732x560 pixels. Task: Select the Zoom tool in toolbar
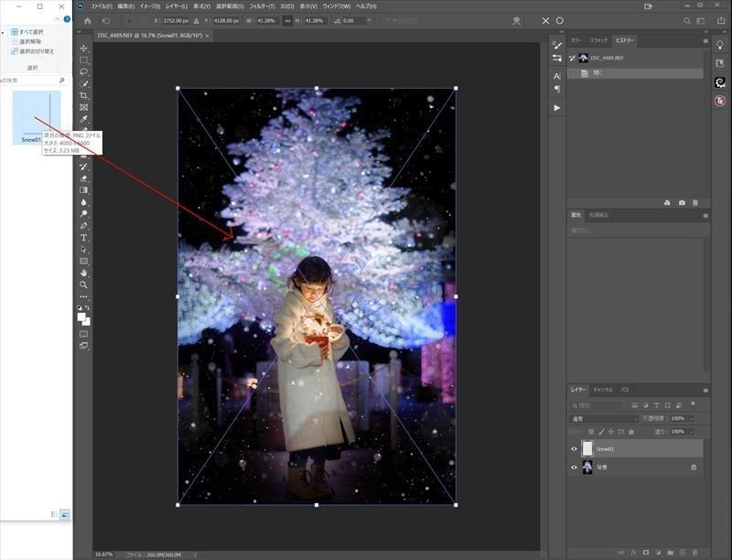[83, 285]
